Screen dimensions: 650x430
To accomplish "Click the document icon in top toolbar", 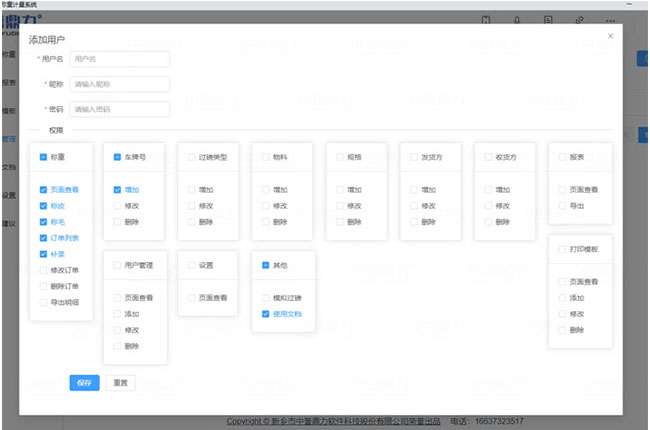I will tap(548, 19).
